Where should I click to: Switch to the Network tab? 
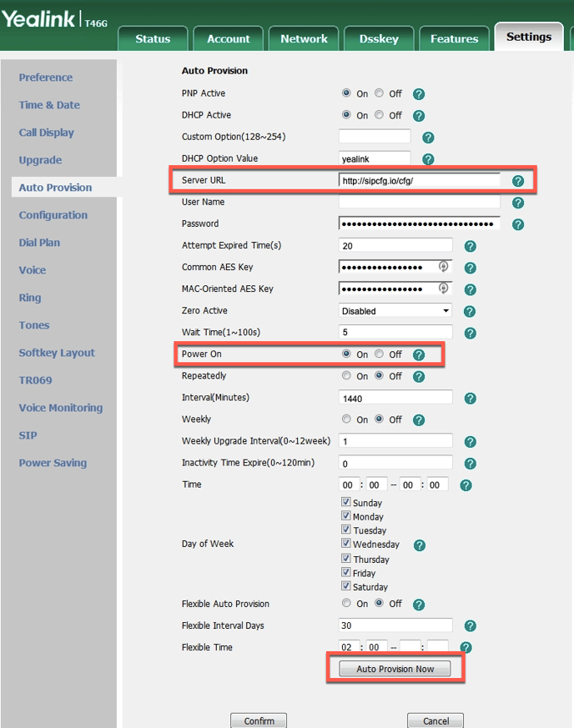point(304,38)
